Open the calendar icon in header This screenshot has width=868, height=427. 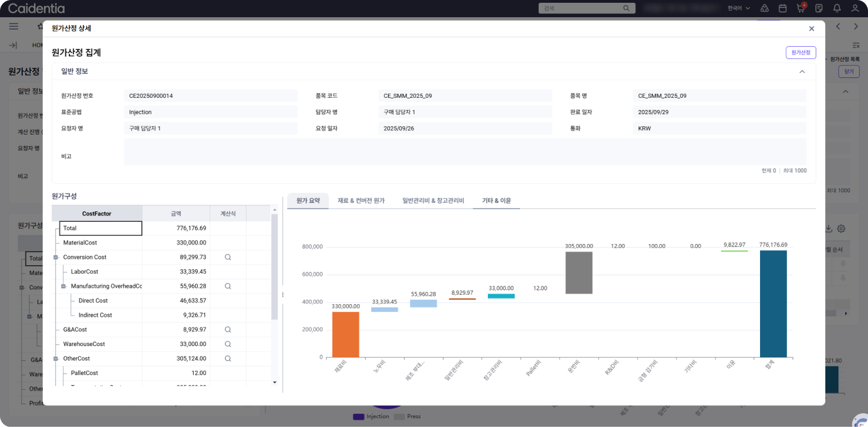(782, 8)
